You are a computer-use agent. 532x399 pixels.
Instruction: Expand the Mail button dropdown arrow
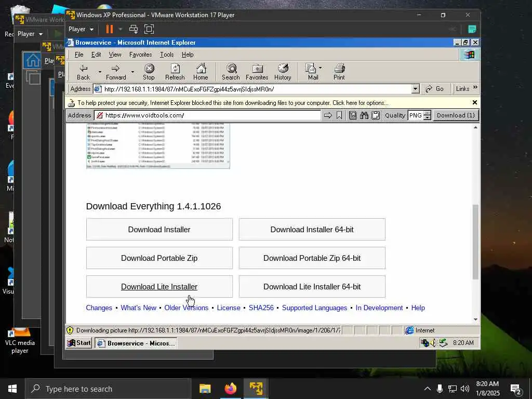tap(320, 68)
